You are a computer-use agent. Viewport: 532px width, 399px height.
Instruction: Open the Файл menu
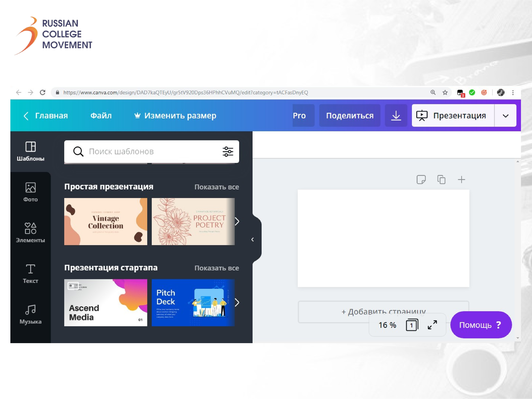point(101,116)
